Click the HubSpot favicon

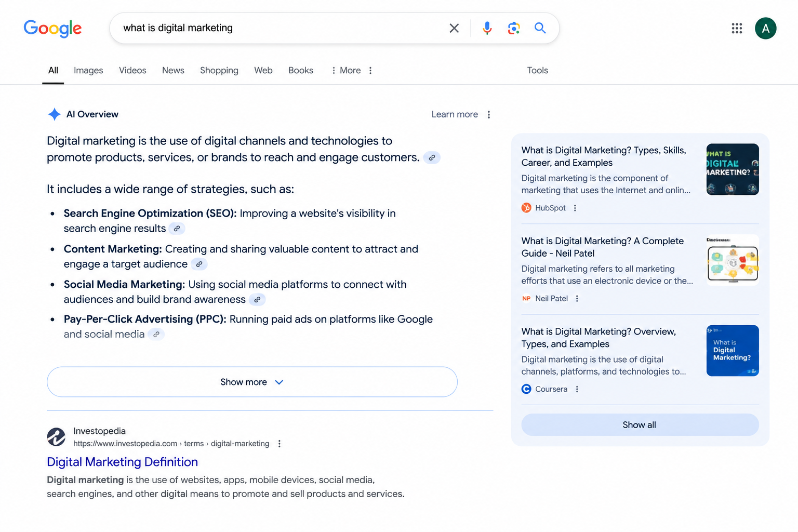[x=526, y=208]
